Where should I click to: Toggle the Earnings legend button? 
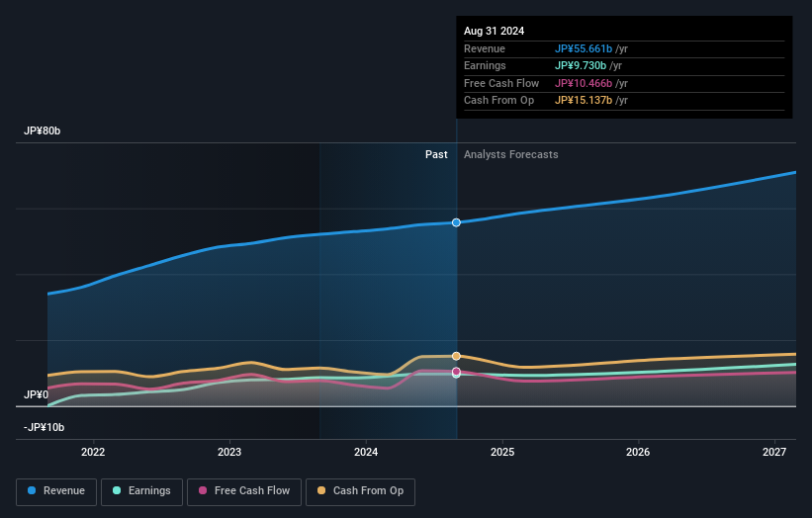click(x=141, y=491)
